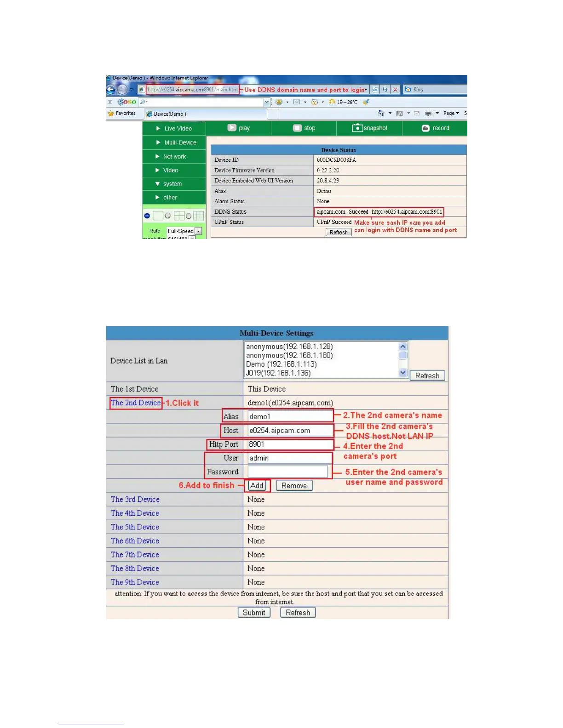Click the Host input field
Viewport: 563px width, 728px height.
pyautogui.click(x=290, y=430)
